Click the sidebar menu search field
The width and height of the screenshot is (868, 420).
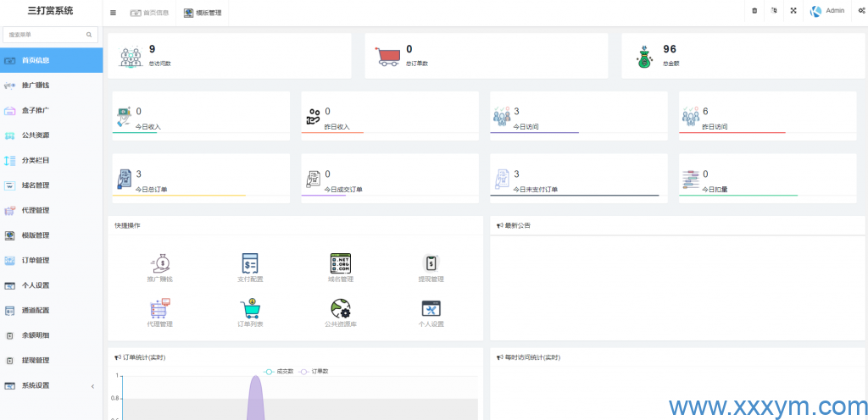coord(47,35)
